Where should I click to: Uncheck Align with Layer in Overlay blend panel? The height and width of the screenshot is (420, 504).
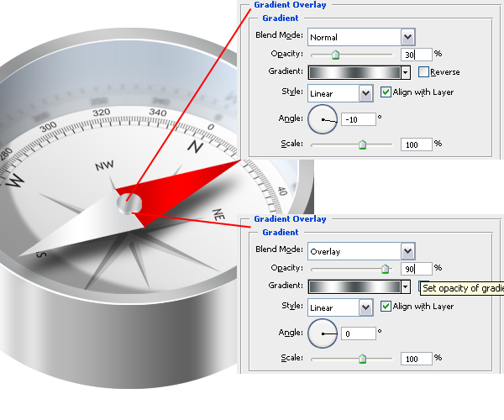point(386,307)
